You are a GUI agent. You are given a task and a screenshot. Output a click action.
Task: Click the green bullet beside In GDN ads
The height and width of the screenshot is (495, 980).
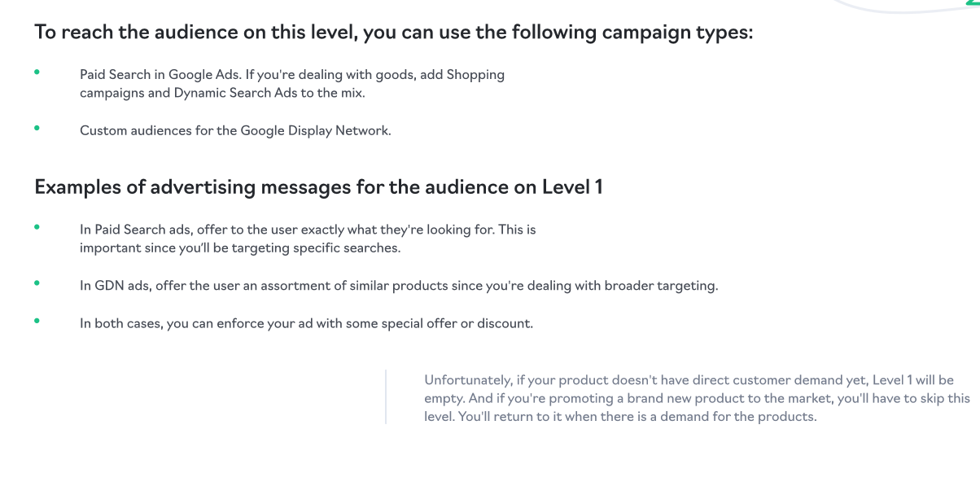37,283
